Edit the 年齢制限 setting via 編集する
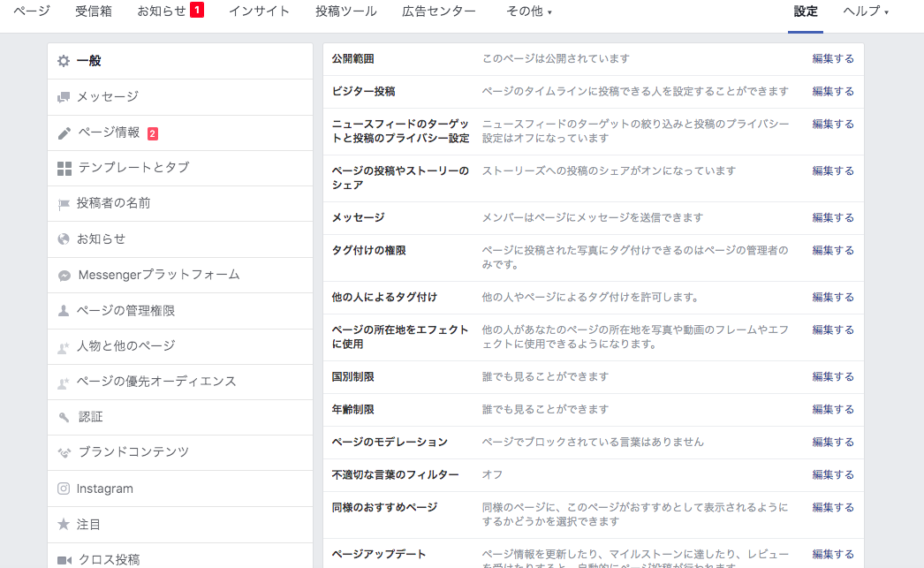This screenshot has height=568, width=924. coord(831,409)
